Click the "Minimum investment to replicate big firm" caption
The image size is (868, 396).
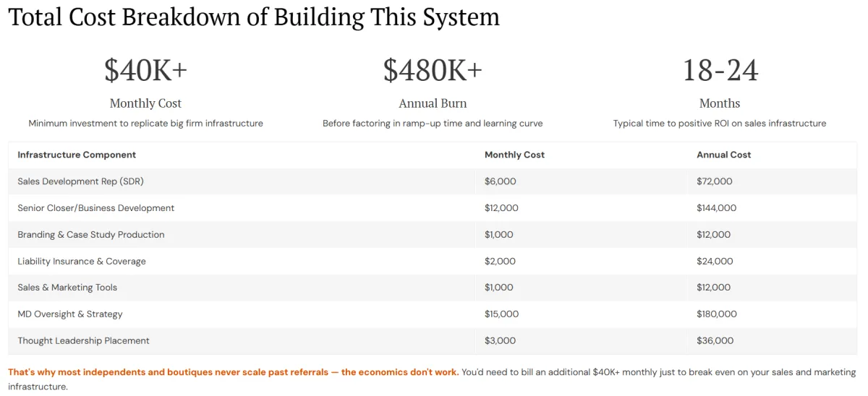145,124
